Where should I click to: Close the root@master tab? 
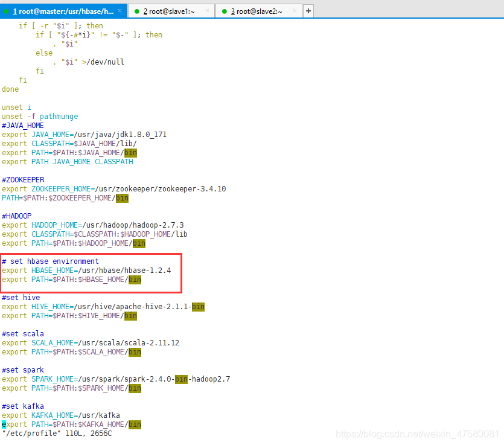pos(120,11)
